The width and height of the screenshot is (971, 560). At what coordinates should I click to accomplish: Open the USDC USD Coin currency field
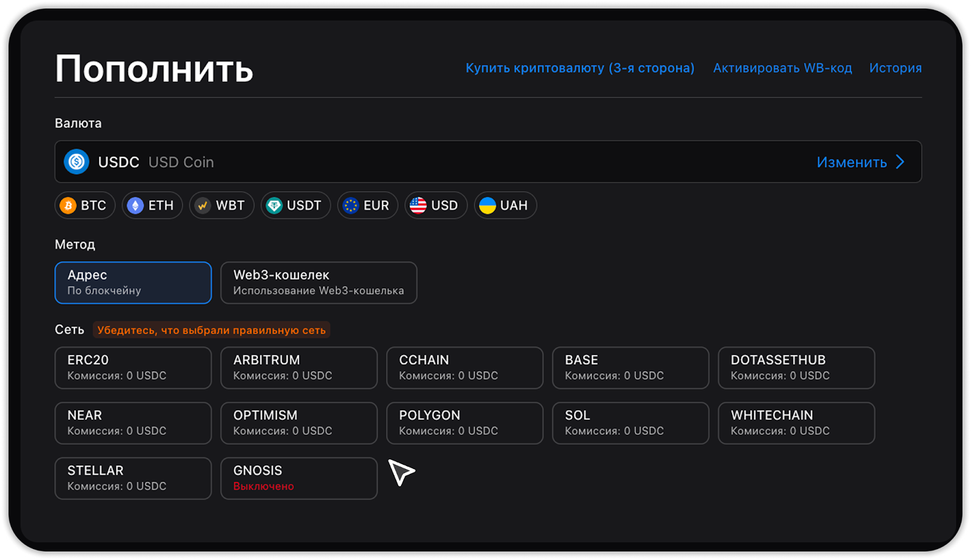pos(425,162)
